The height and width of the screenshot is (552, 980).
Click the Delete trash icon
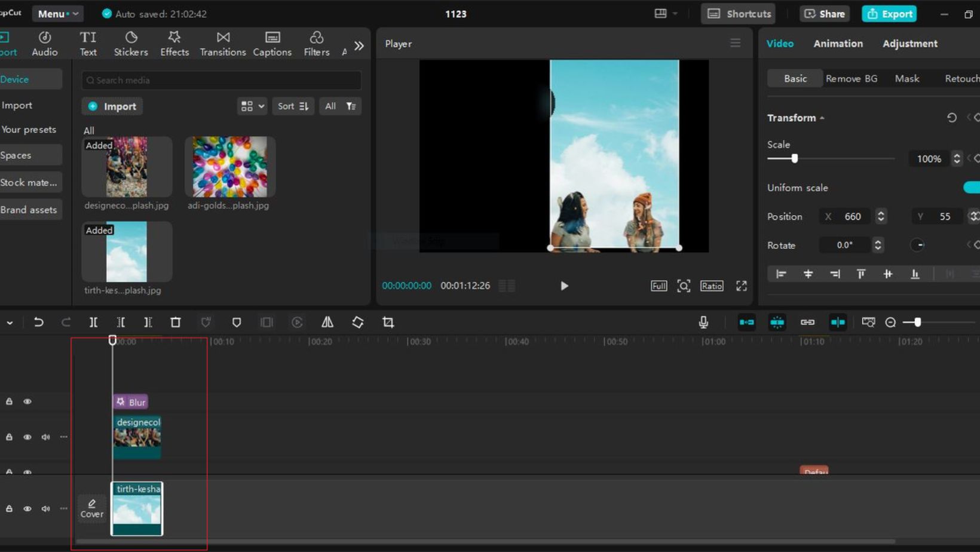(176, 323)
